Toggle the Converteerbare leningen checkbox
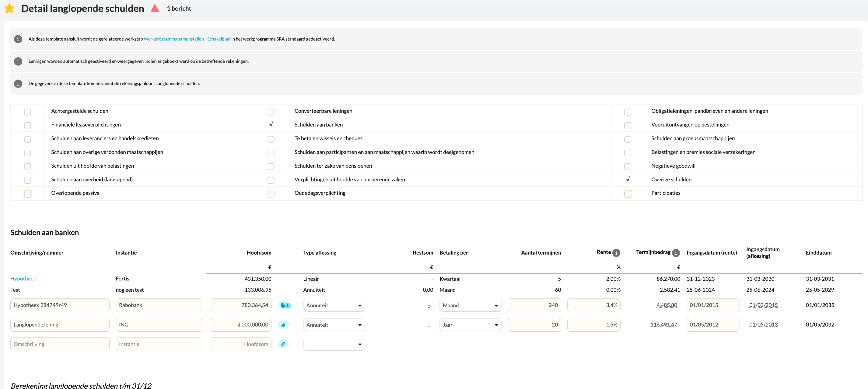868x389 pixels. click(x=271, y=112)
